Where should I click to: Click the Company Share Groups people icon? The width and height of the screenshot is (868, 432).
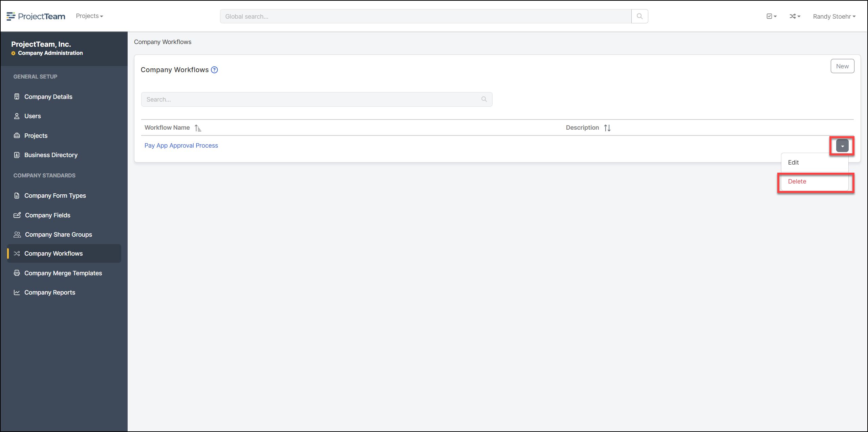click(x=17, y=234)
